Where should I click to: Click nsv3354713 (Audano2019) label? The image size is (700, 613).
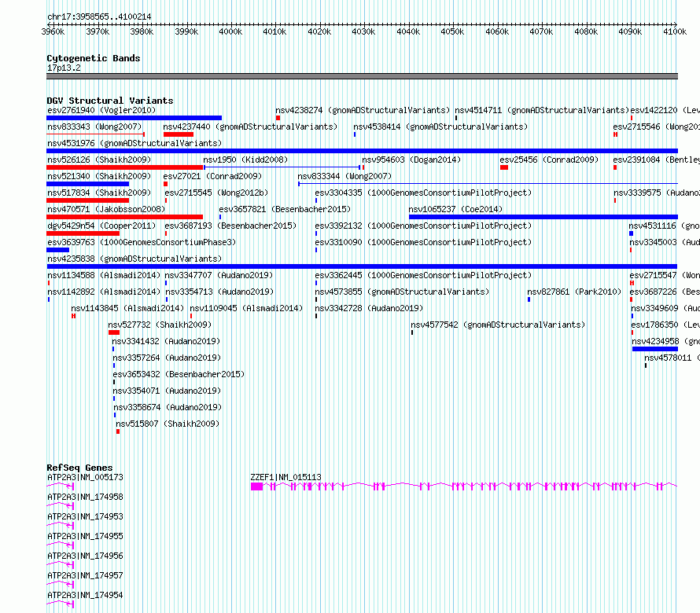219,292
